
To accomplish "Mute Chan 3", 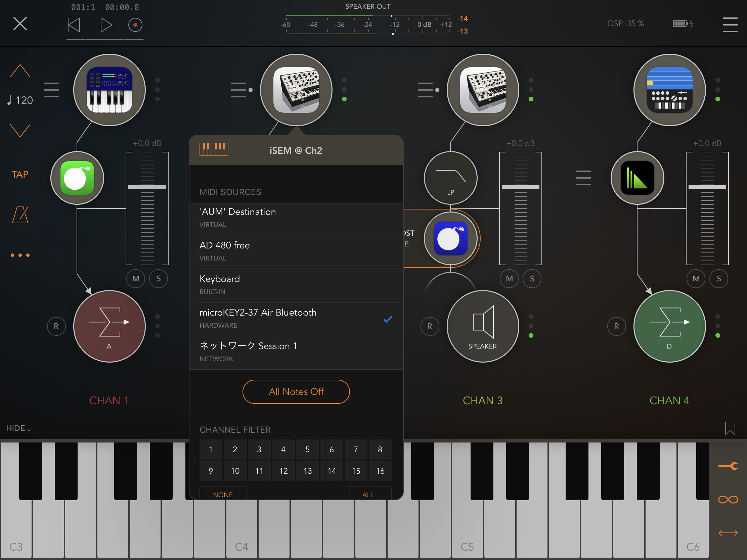I will [509, 278].
